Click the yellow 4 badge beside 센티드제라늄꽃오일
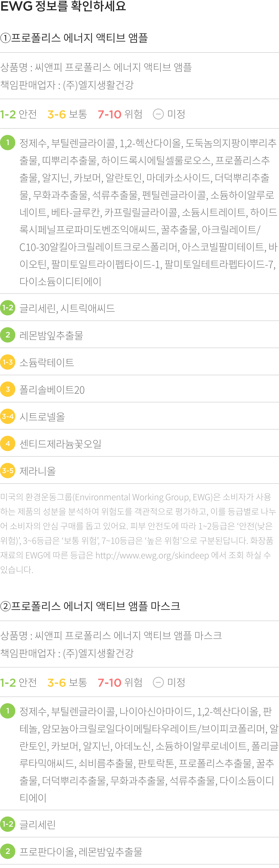Viewport: 279px width, 868px height. pyautogui.click(x=8, y=443)
